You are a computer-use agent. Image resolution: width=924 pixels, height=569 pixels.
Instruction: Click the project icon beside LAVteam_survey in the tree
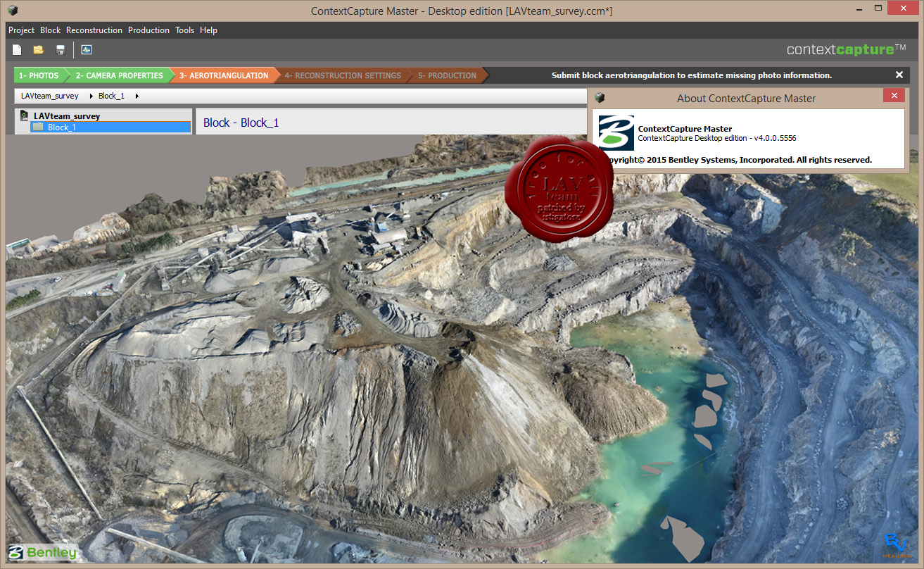(25, 116)
